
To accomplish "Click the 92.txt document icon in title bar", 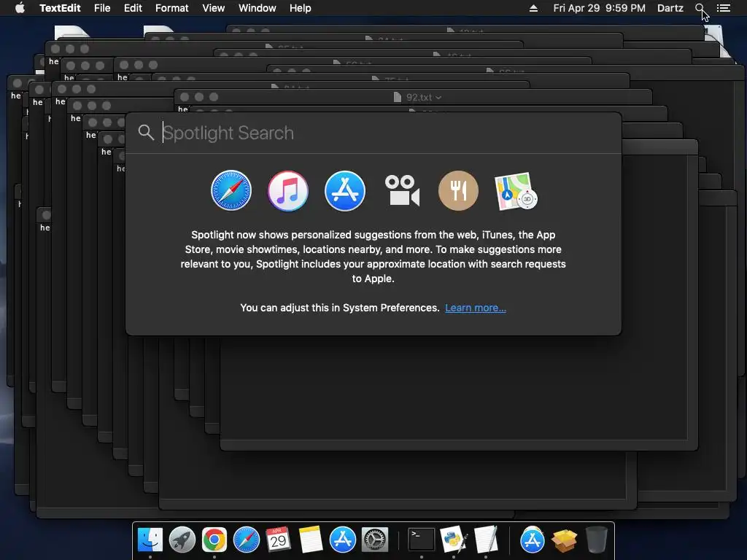I will [398, 97].
